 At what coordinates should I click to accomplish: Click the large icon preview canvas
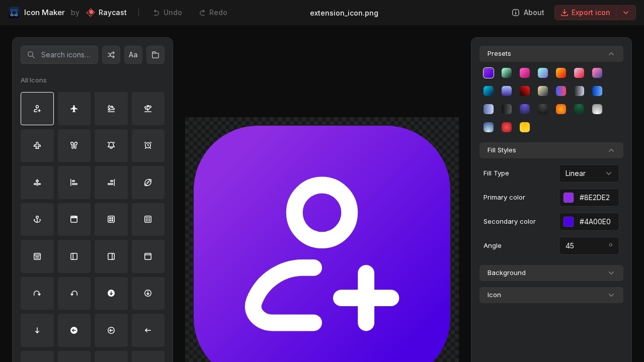[322, 240]
